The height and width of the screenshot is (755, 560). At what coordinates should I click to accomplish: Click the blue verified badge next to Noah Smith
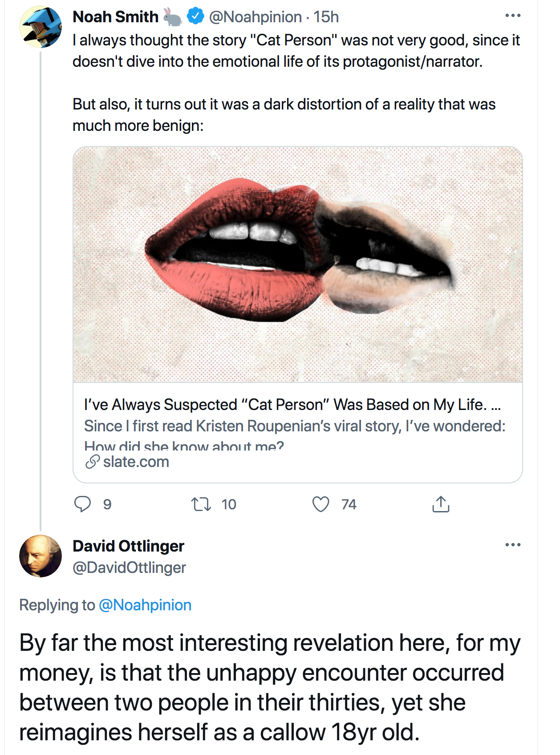coord(195,16)
